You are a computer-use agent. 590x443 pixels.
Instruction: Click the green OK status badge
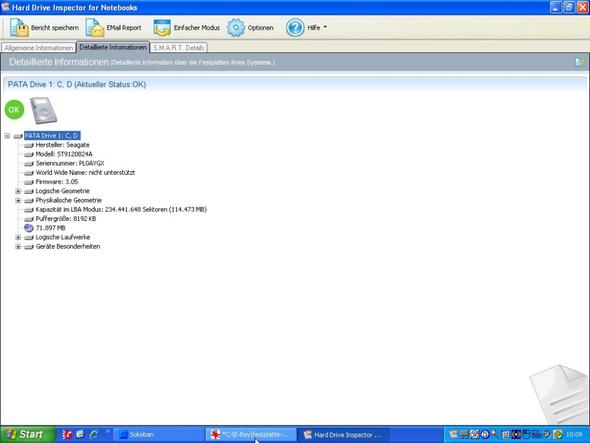click(x=14, y=110)
